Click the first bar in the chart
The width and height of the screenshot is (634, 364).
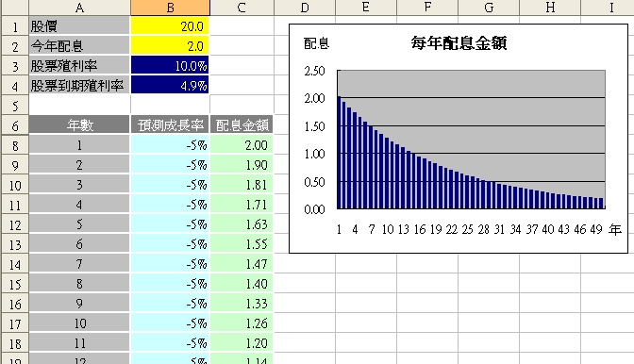340,153
